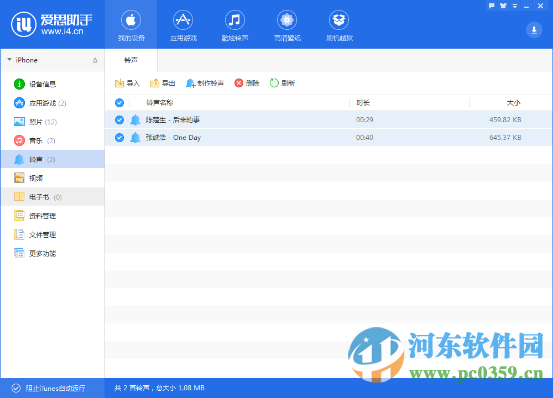Viewport: 553px width, 398px height.
Task: Open the 我的设备 Apple icon section
Action: pos(131,25)
